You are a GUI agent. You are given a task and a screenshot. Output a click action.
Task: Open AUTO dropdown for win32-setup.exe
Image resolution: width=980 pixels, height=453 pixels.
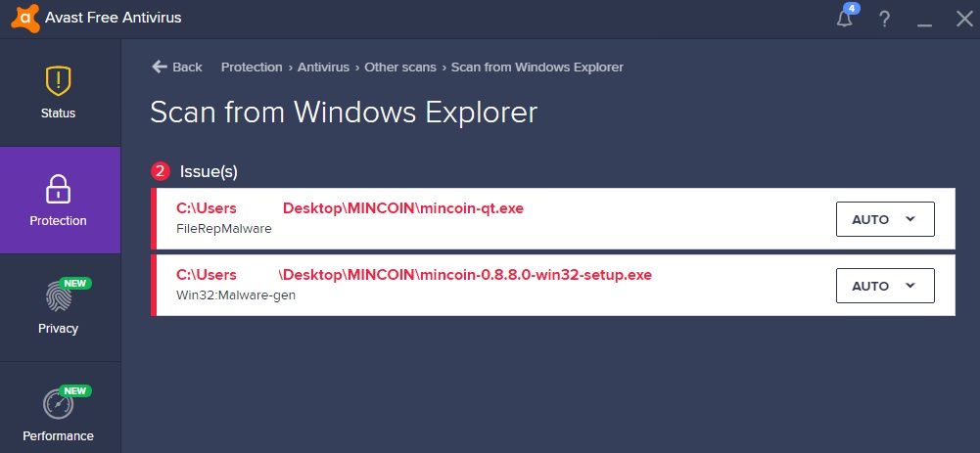coord(885,286)
